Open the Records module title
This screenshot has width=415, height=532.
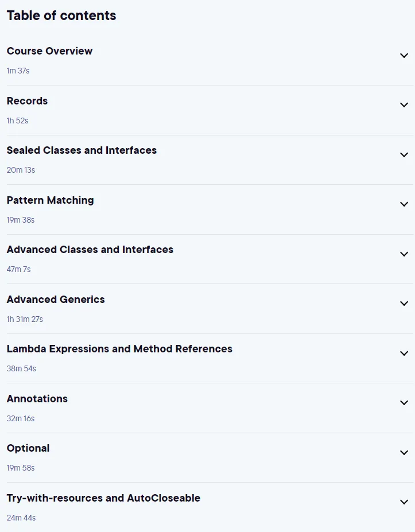coord(27,101)
